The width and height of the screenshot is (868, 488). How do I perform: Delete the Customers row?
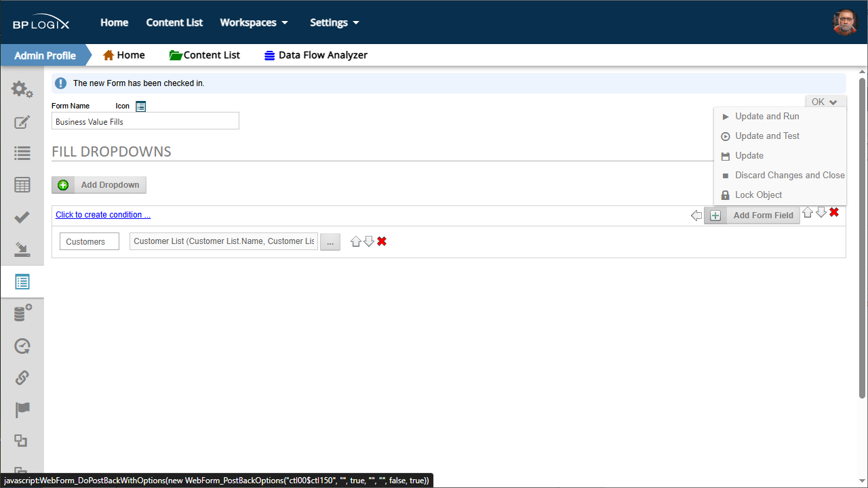(x=382, y=241)
